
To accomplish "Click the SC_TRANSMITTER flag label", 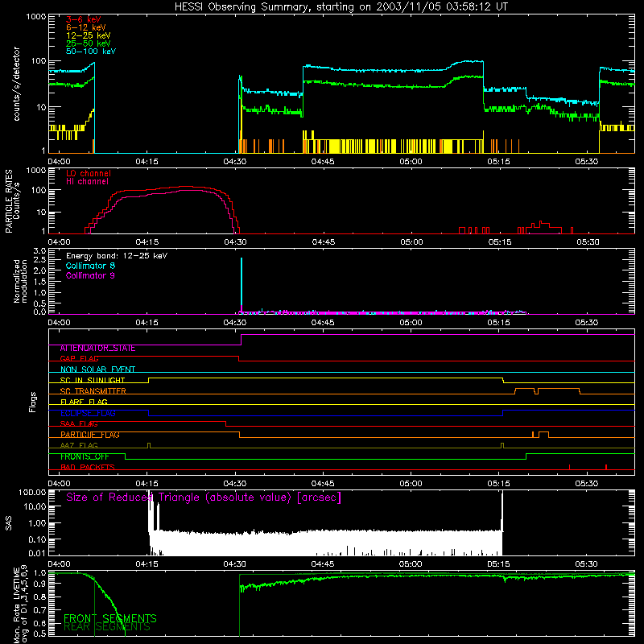I will (93, 391).
